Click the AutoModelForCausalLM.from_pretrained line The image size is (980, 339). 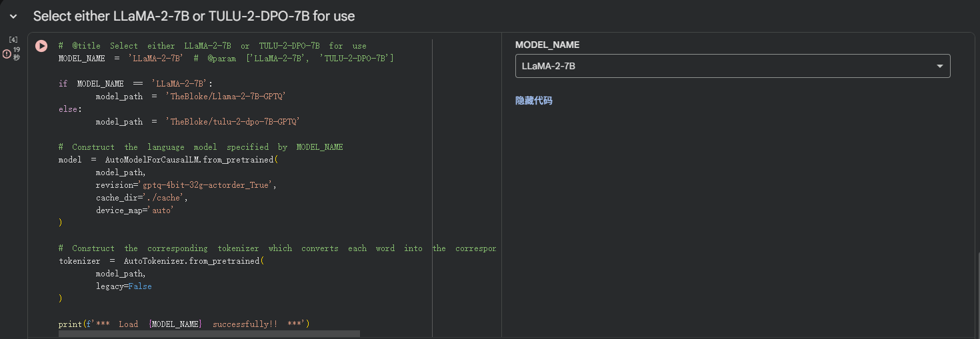[168, 160]
